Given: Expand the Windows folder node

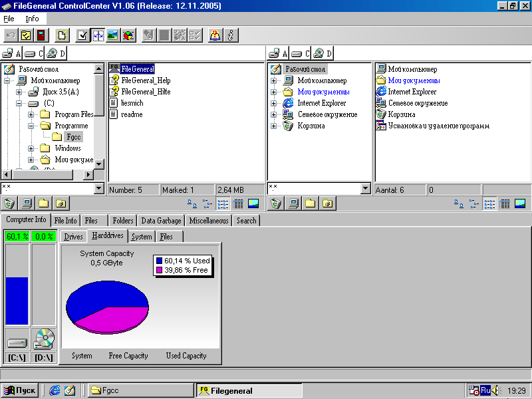Looking at the screenshot, I should 31,148.
